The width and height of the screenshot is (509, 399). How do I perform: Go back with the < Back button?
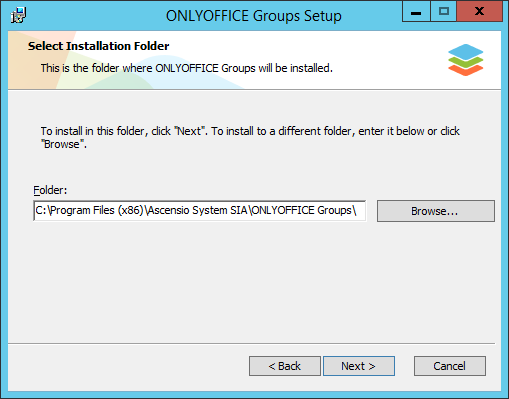tap(285, 366)
